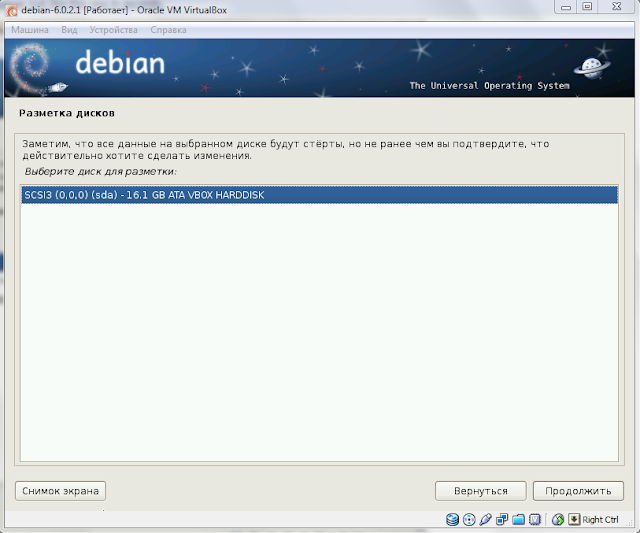Screen dimensions: 640x533
Task: Click the keyboard capture arrow icon
Action: click(574, 519)
